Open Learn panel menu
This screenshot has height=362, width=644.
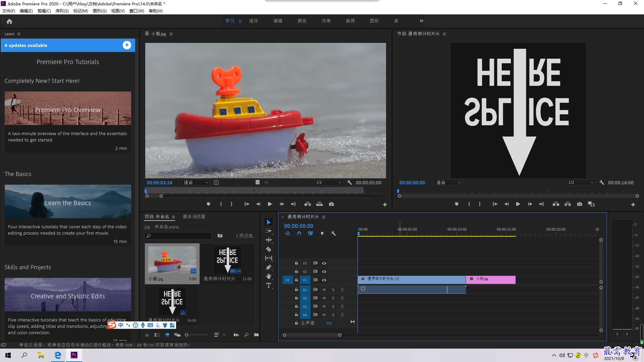click(19, 34)
